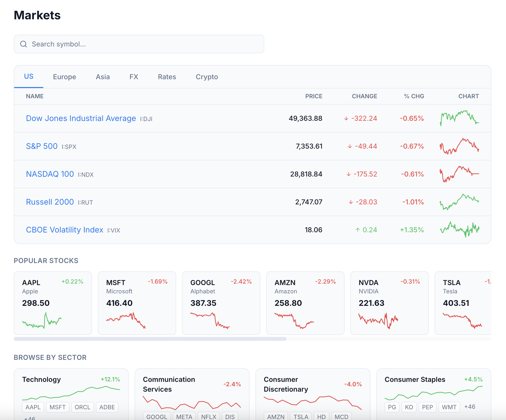506x420 pixels.
Task: Click the down arrow beside -322.24
Action: click(x=346, y=119)
